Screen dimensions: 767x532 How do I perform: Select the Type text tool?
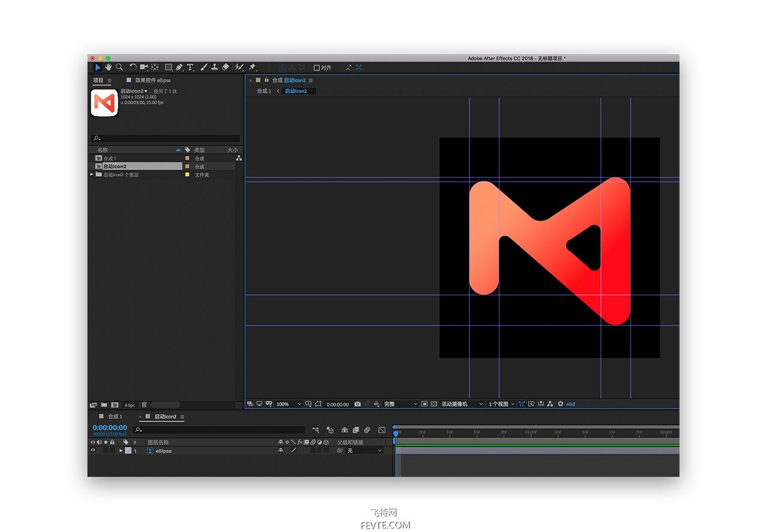[191, 68]
